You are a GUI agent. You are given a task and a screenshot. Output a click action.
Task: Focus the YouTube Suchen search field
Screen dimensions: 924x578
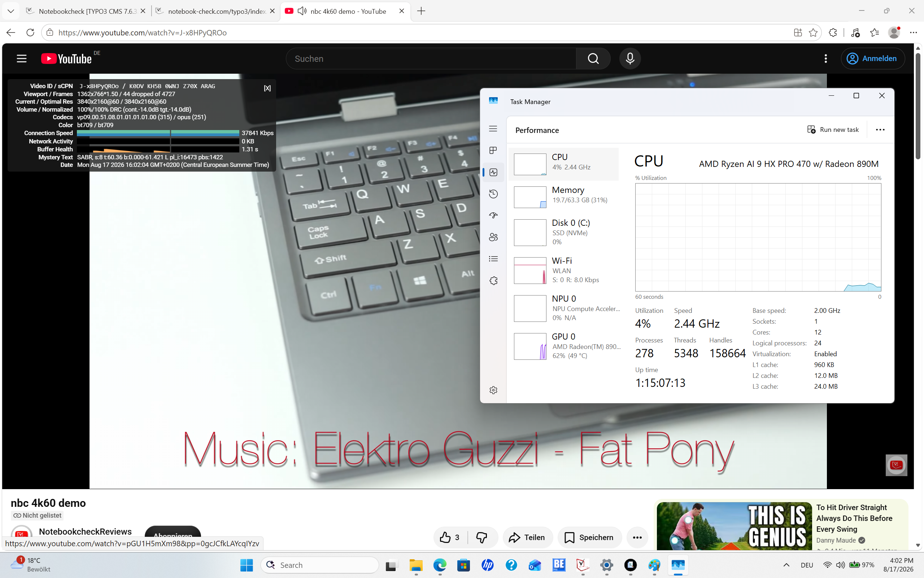(x=431, y=59)
